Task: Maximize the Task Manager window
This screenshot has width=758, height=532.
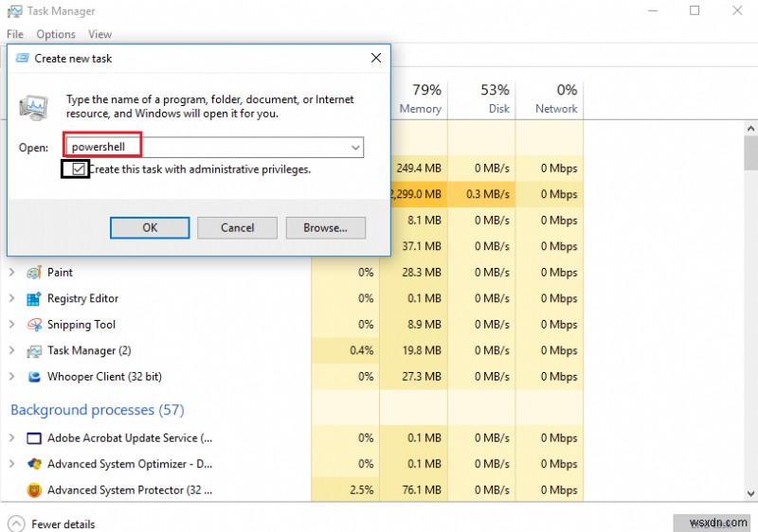Action: pyautogui.click(x=695, y=10)
